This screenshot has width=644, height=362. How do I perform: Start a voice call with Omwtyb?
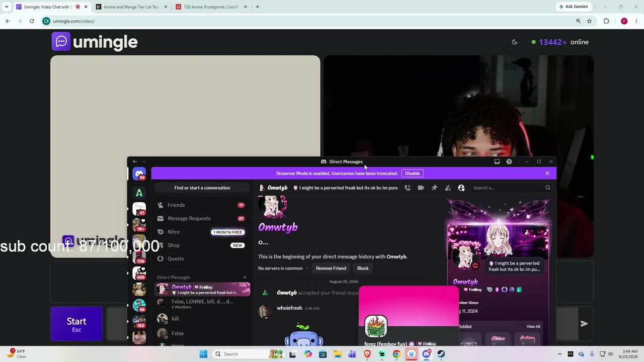[x=408, y=188]
